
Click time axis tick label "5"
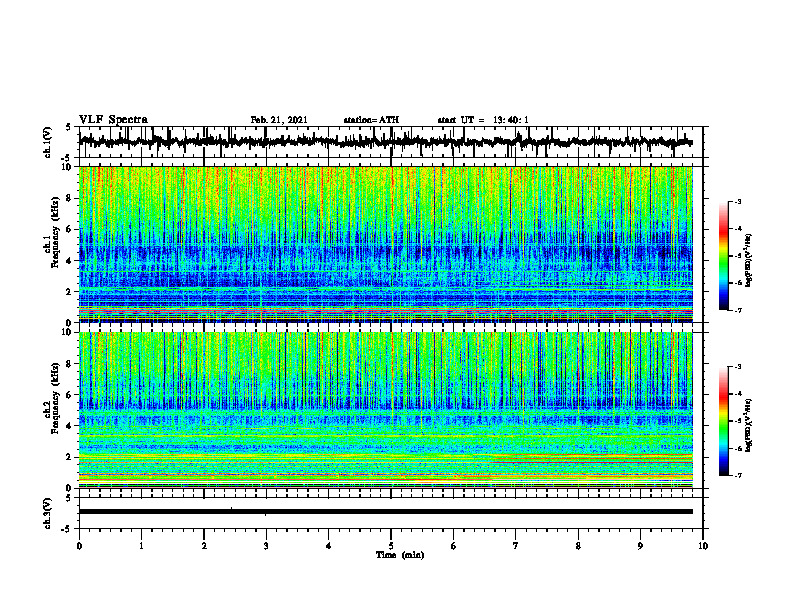(391, 546)
